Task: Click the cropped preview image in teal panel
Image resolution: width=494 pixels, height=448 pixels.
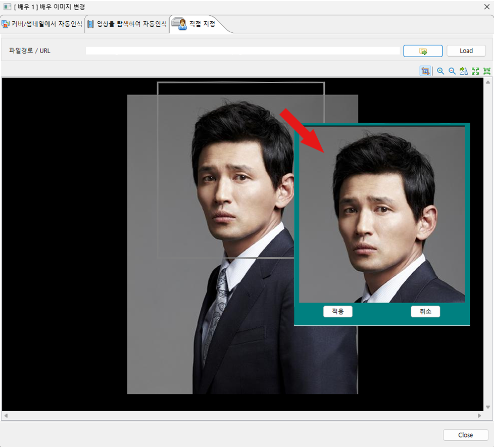Action: [381, 215]
